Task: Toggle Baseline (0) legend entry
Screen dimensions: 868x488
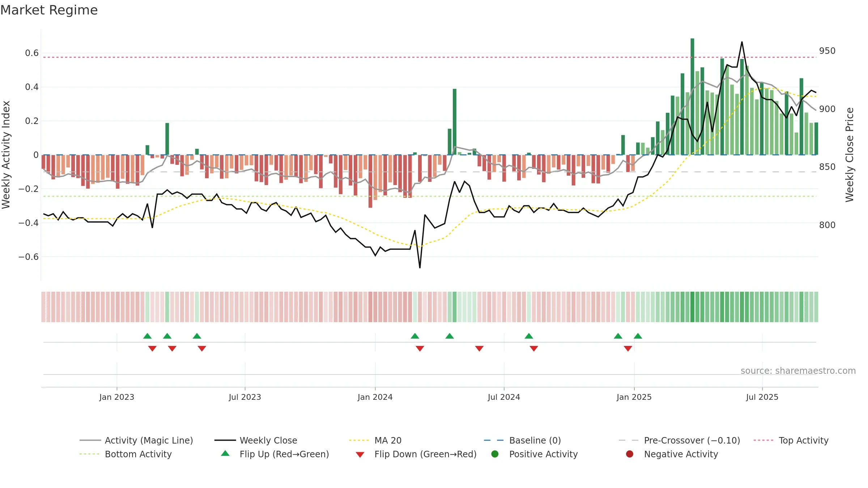Action: 522,440
